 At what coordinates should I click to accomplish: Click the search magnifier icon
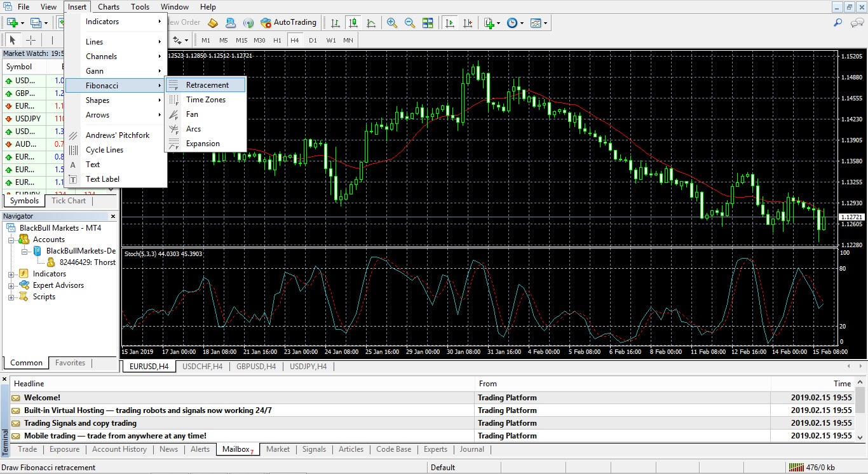click(x=838, y=23)
